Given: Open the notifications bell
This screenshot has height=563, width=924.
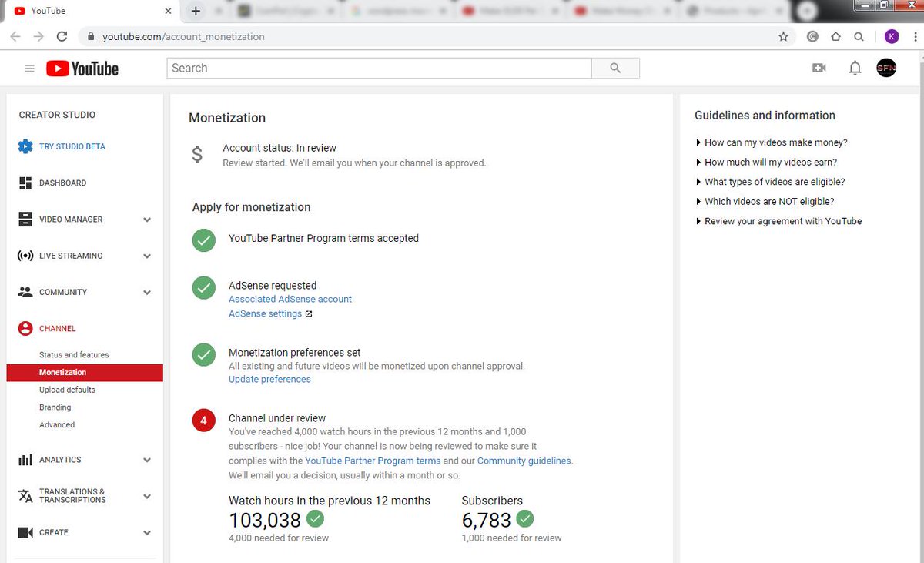Looking at the screenshot, I should tap(855, 68).
